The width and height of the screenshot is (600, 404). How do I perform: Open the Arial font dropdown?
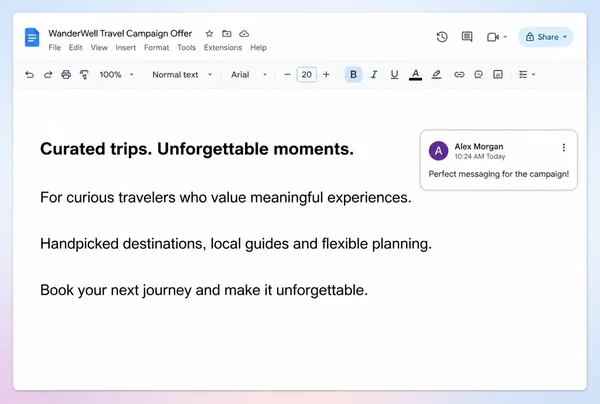249,75
